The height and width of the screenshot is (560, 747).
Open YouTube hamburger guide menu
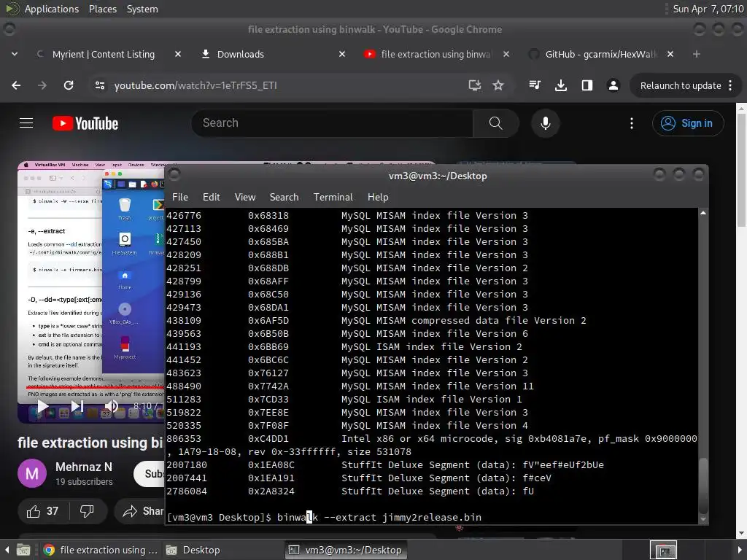coord(26,123)
